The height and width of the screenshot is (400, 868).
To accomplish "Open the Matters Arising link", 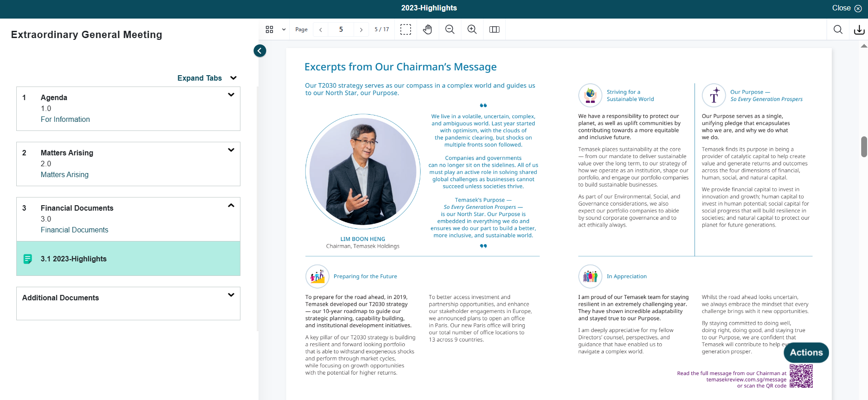I will [x=65, y=174].
